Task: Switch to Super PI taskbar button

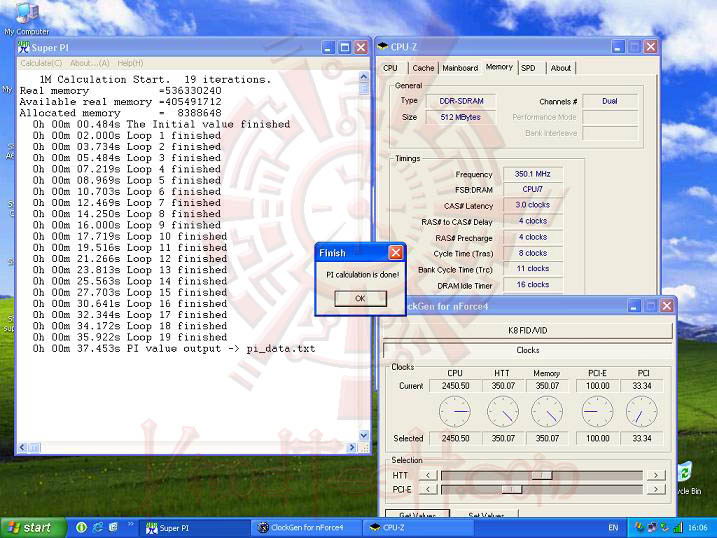Action: 194,528
